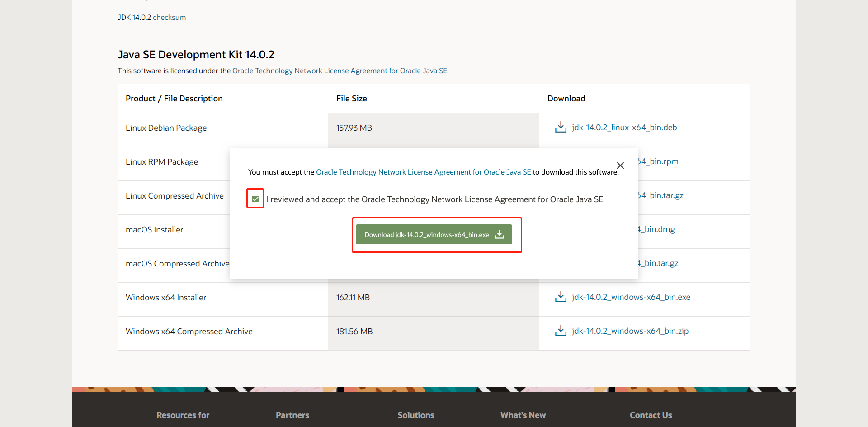Open the license agreement link under the Java SE heading
868x427 pixels.
point(340,71)
